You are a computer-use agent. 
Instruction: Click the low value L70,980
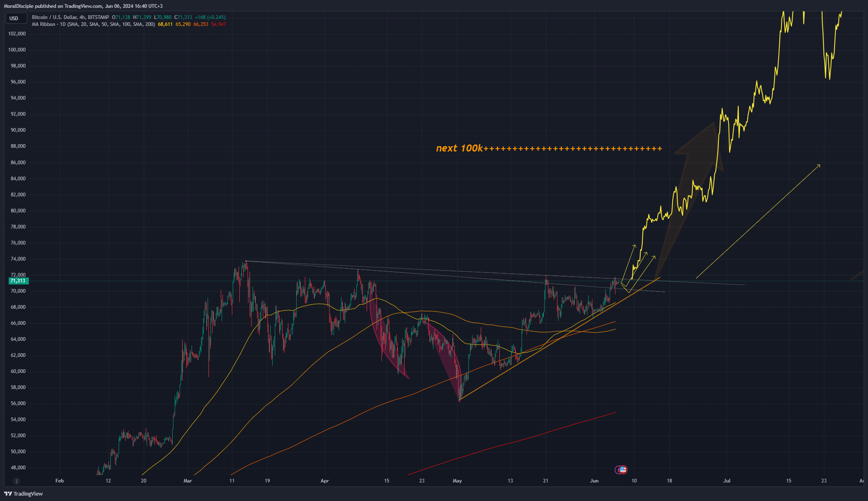click(x=163, y=17)
